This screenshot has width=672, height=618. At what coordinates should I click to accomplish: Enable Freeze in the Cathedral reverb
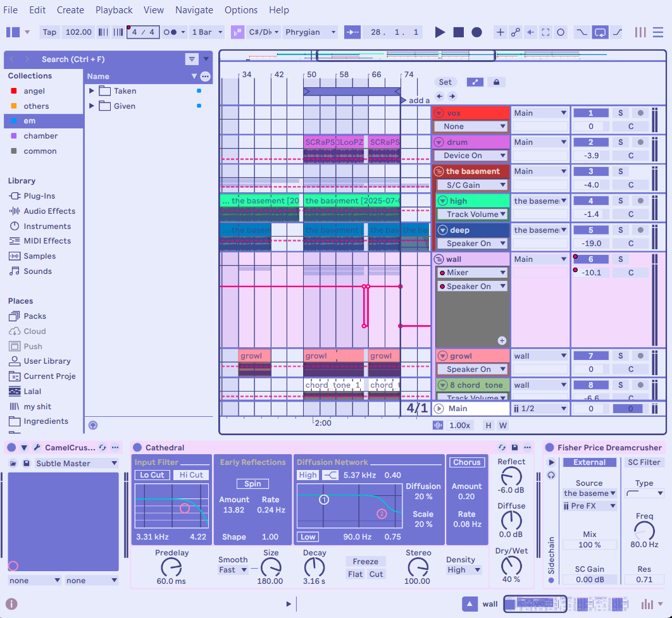pyautogui.click(x=365, y=562)
